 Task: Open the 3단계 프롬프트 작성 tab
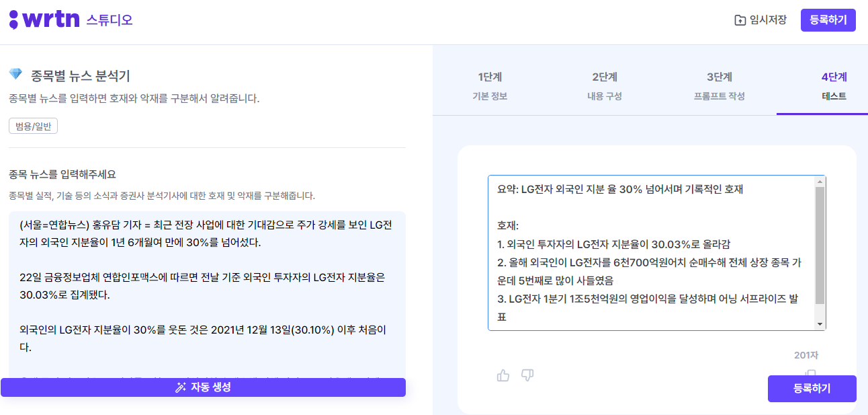[720, 86]
